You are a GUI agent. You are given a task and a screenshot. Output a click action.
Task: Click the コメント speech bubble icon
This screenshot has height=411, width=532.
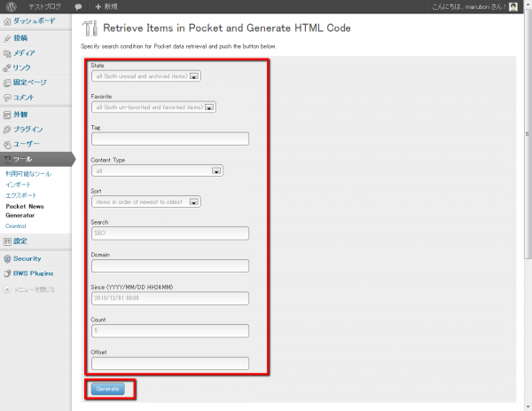coord(7,98)
